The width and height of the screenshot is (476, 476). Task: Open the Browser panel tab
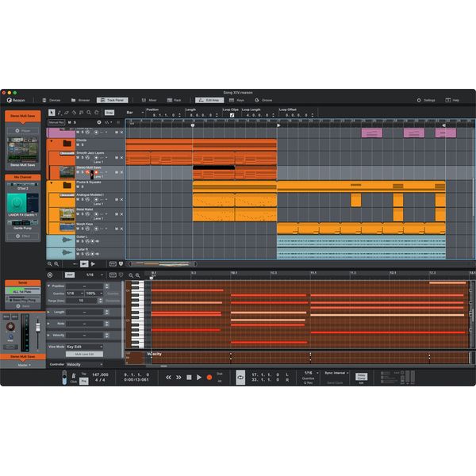tap(80, 100)
